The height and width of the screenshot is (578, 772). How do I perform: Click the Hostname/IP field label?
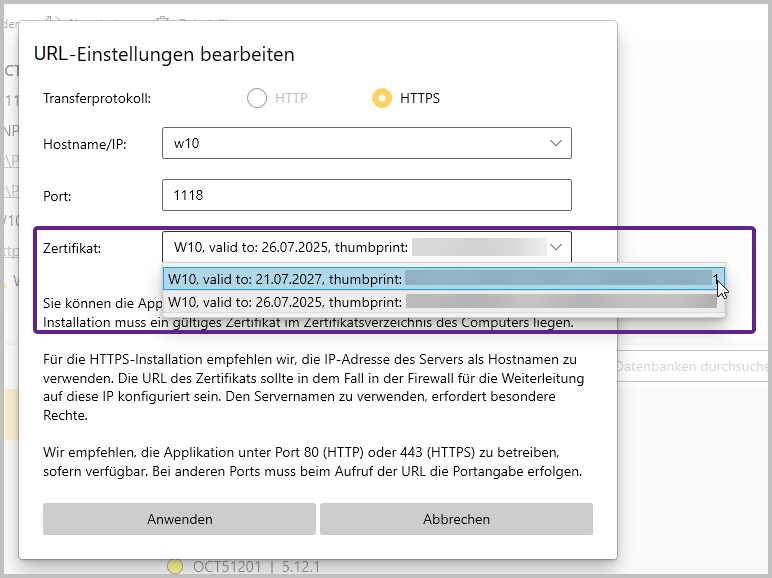pyautogui.click(x=85, y=144)
